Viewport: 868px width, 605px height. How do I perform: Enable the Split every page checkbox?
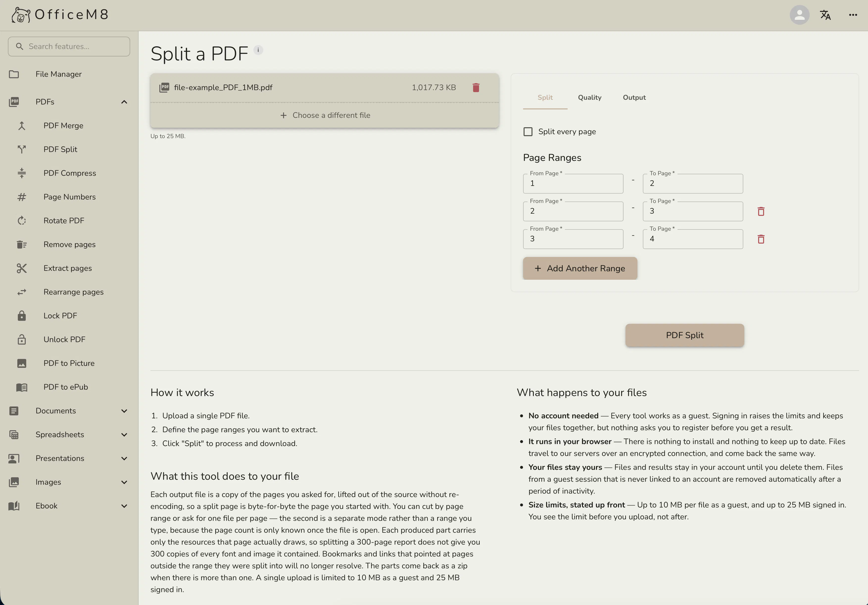click(528, 132)
